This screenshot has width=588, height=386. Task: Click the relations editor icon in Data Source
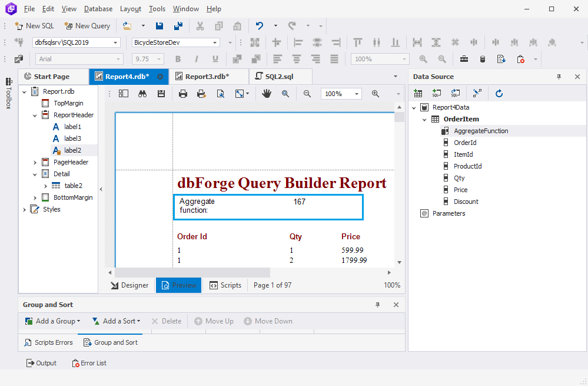point(477,94)
